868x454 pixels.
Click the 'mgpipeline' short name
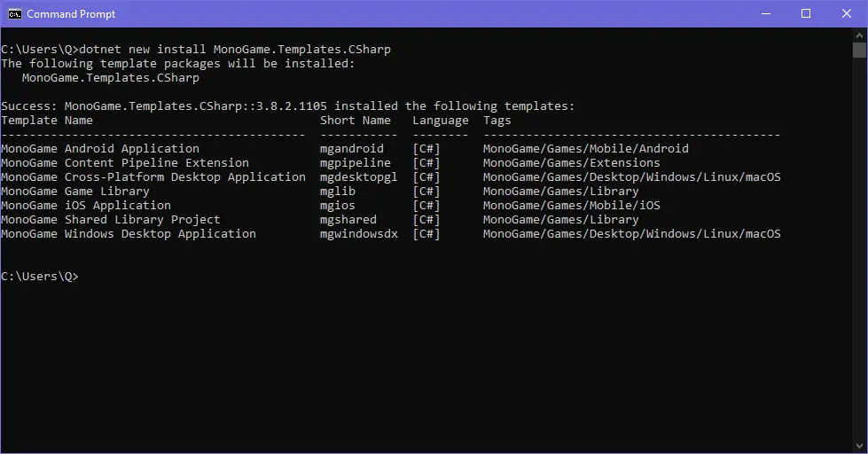(356, 163)
